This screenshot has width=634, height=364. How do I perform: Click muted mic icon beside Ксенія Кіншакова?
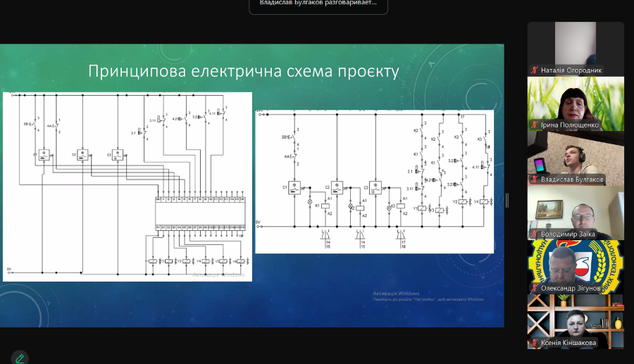pyautogui.click(x=535, y=343)
